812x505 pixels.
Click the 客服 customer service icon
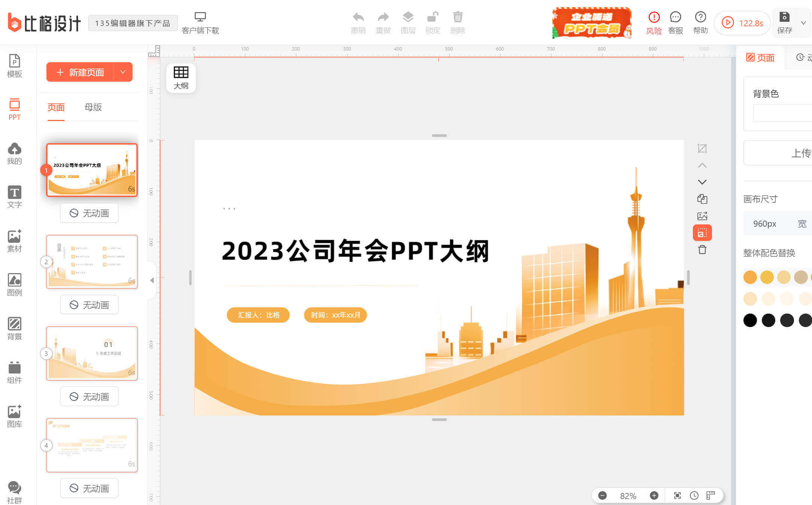[675, 22]
